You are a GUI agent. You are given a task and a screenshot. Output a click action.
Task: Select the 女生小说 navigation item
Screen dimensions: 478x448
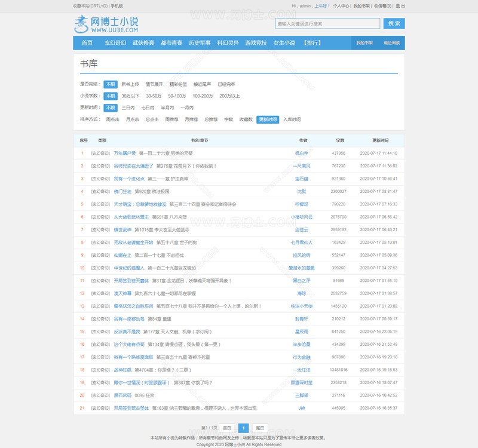(x=284, y=43)
